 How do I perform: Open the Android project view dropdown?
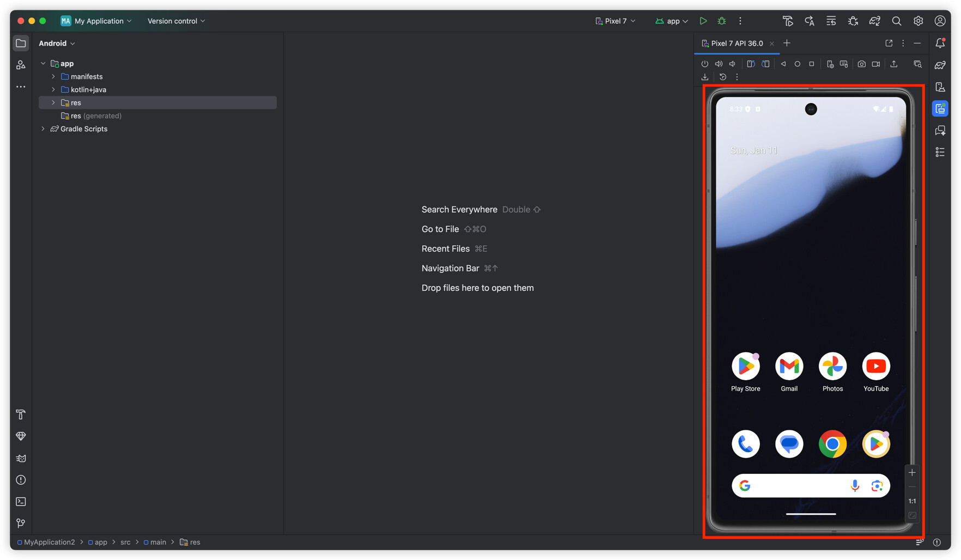57,43
